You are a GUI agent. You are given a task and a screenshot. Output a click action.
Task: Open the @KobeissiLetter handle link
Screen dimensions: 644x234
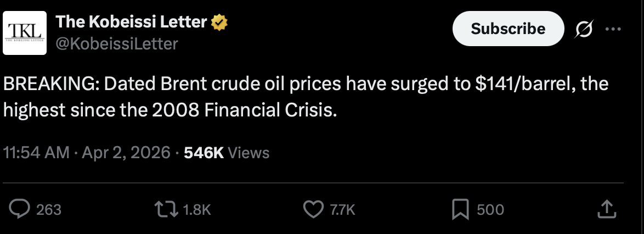tap(117, 43)
